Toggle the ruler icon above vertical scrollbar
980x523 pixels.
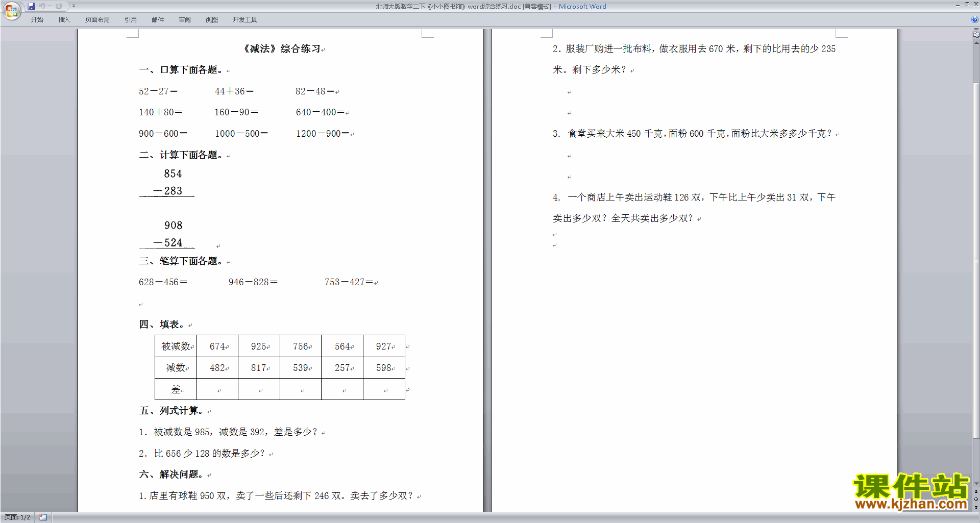(976, 35)
